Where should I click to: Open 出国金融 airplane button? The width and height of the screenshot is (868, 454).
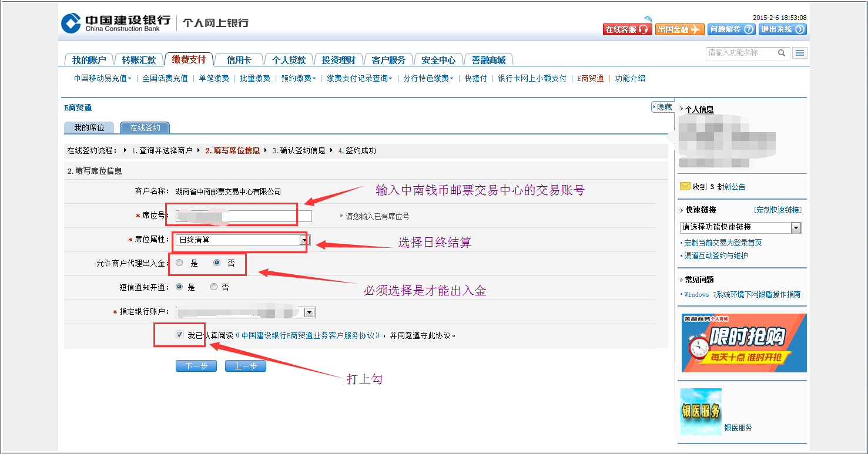(x=679, y=29)
